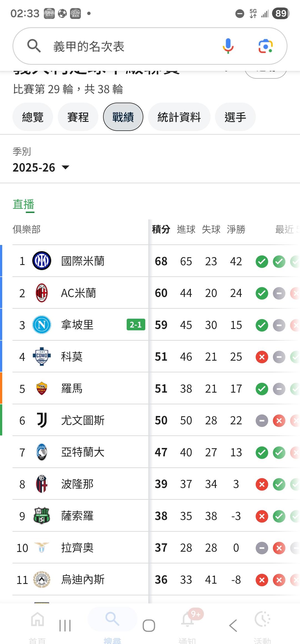
Task: Select the 統計資料 tab
Action: coord(179,117)
